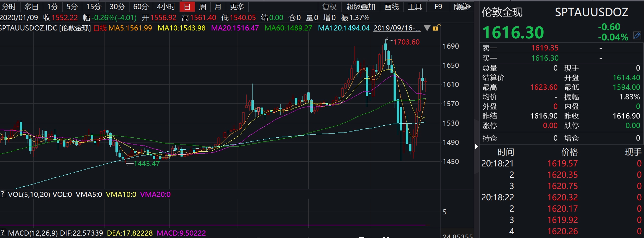Screen dimensions: 644x238
Task: Click the 最高 value 1623.60
Action: 544,87
